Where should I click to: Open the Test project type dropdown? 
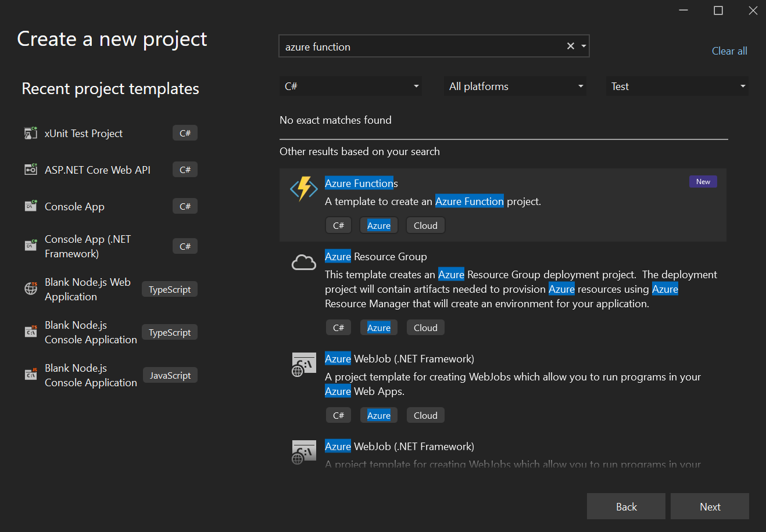coord(677,86)
